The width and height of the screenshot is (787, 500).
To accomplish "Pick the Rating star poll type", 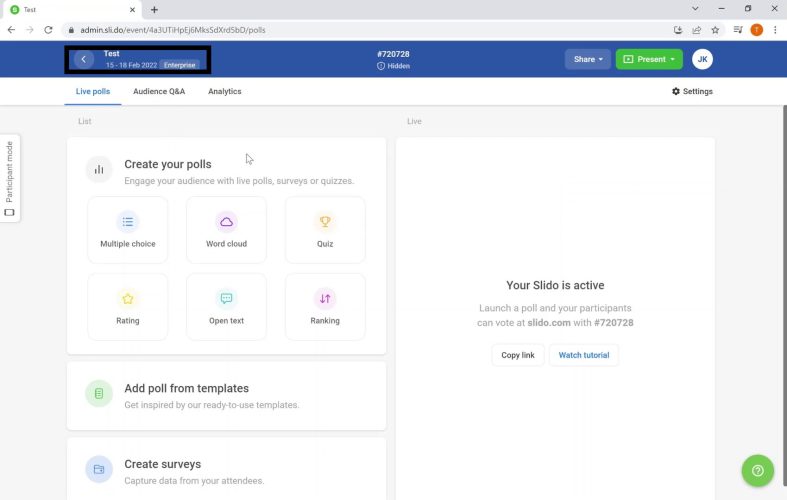I will pyautogui.click(x=127, y=299).
